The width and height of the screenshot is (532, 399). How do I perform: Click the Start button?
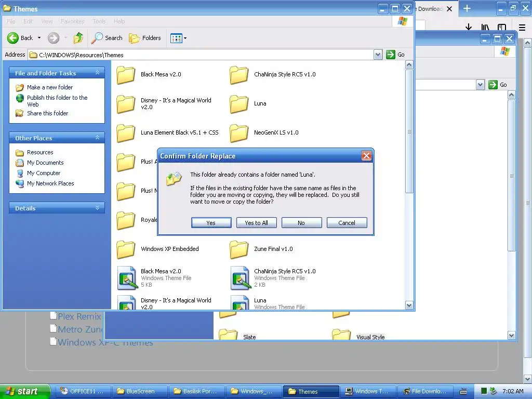pos(25,391)
